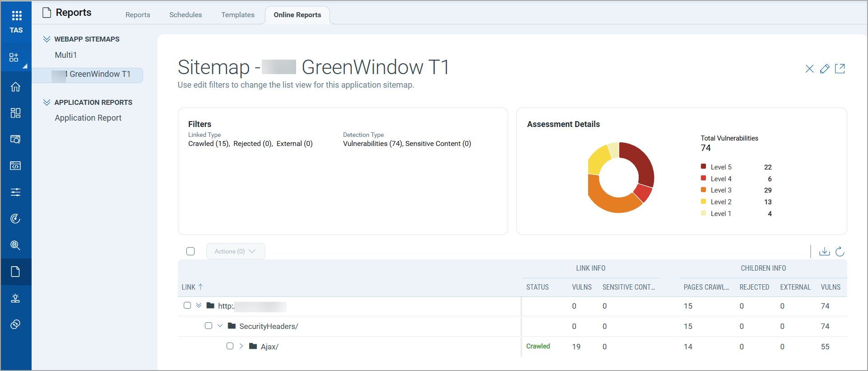This screenshot has height=371, width=868.
Task: Refresh the sitemap list
Action: click(840, 252)
